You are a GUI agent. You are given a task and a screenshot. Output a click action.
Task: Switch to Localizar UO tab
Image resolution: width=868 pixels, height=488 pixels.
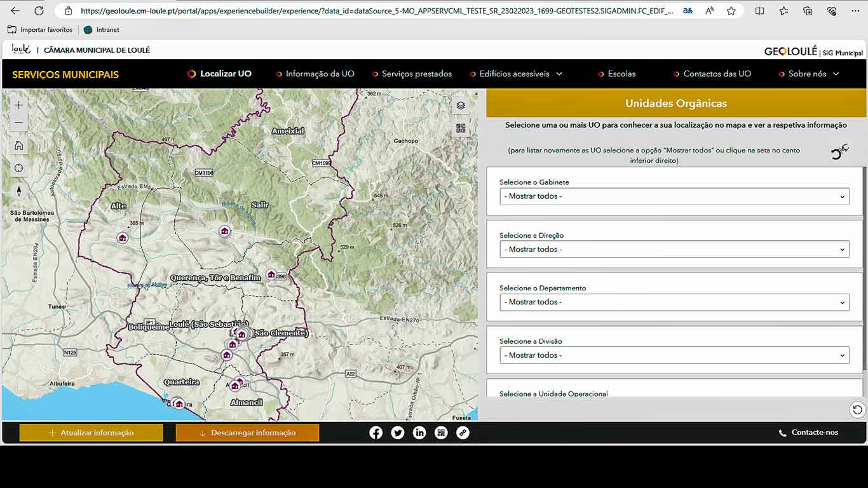coord(219,74)
